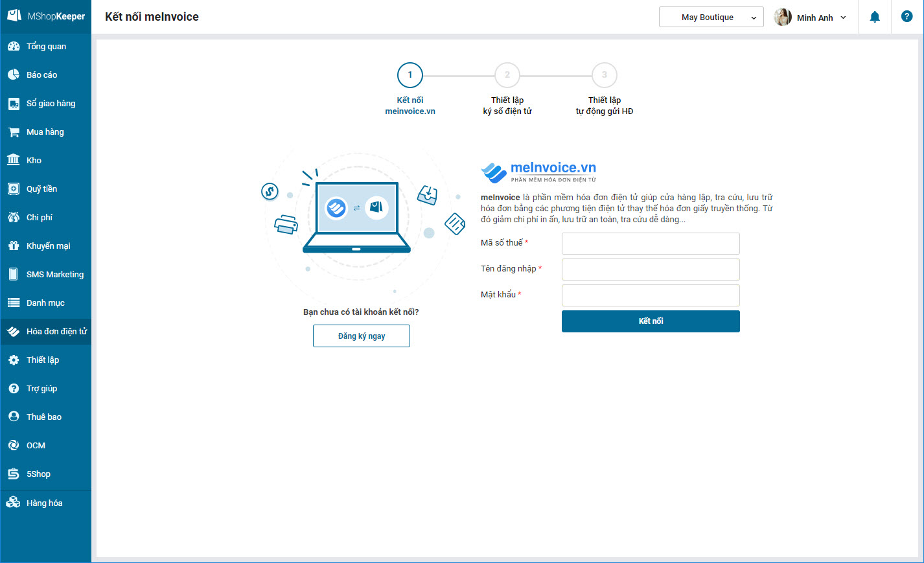
Task: Open the May Boutique store dropdown
Action: point(711,17)
